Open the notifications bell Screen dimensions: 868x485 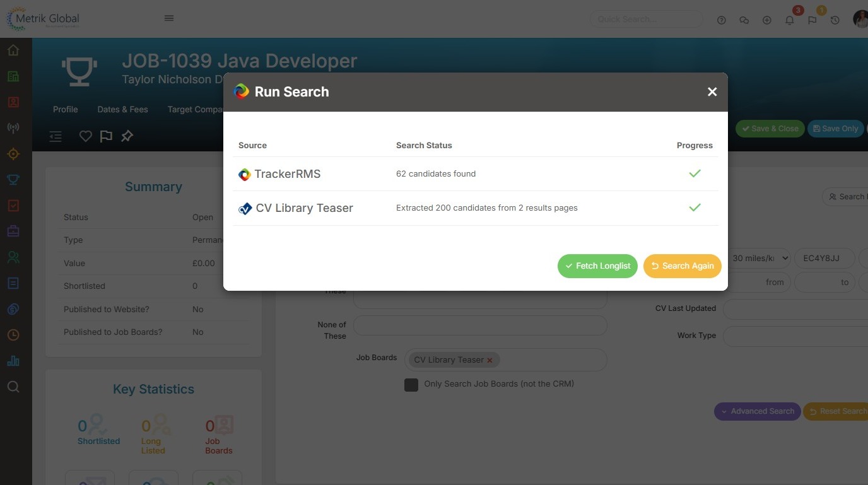pyautogui.click(x=789, y=20)
